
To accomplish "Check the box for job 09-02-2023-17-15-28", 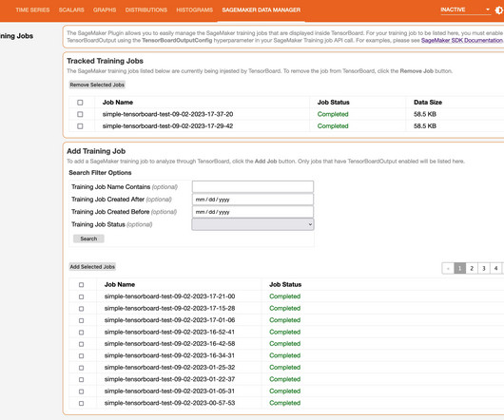I will coord(82,309).
